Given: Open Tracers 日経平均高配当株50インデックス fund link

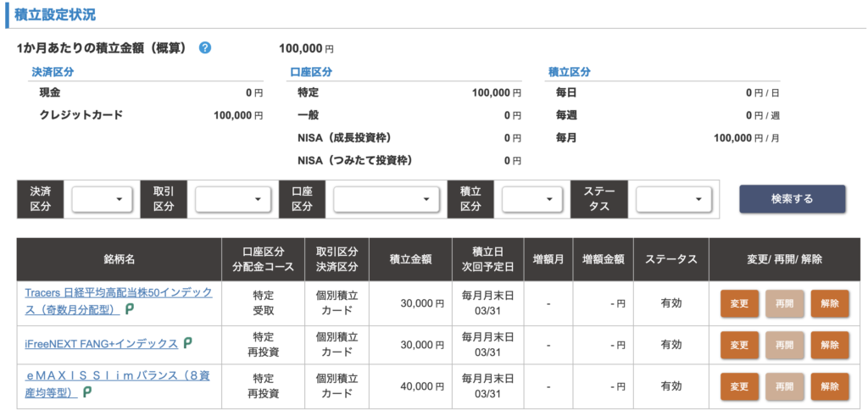Looking at the screenshot, I should (x=119, y=292).
